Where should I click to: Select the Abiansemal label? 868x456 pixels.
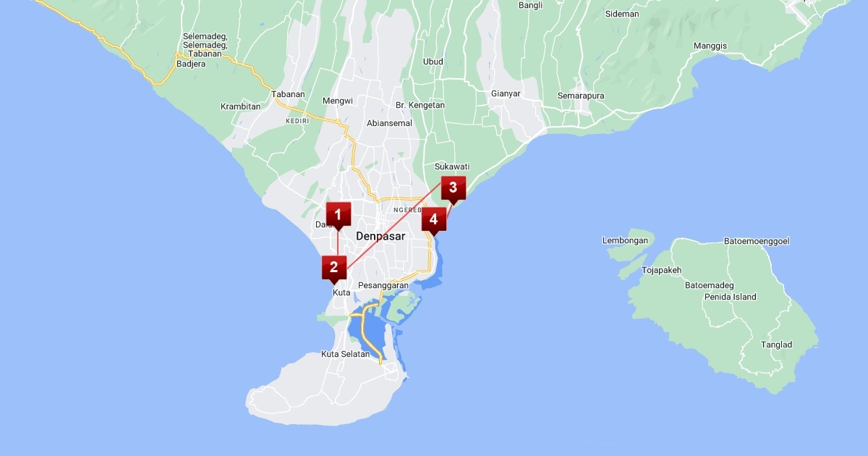click(x=389, y=123)
